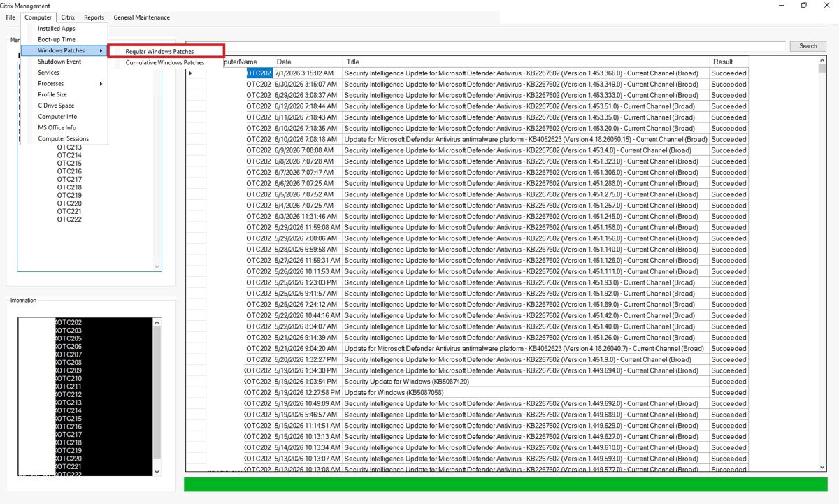Click the patch grid scroll up arrow
Screen dimensions: 839x504
tap(822, 61)
